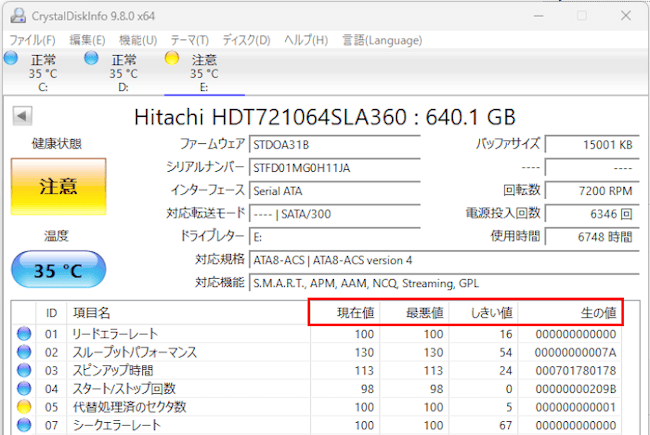Viewport: 650px width, 435px height.
Task: Click the blue status orb for D:
Action: pyautogui.click(x=91, y=58)
